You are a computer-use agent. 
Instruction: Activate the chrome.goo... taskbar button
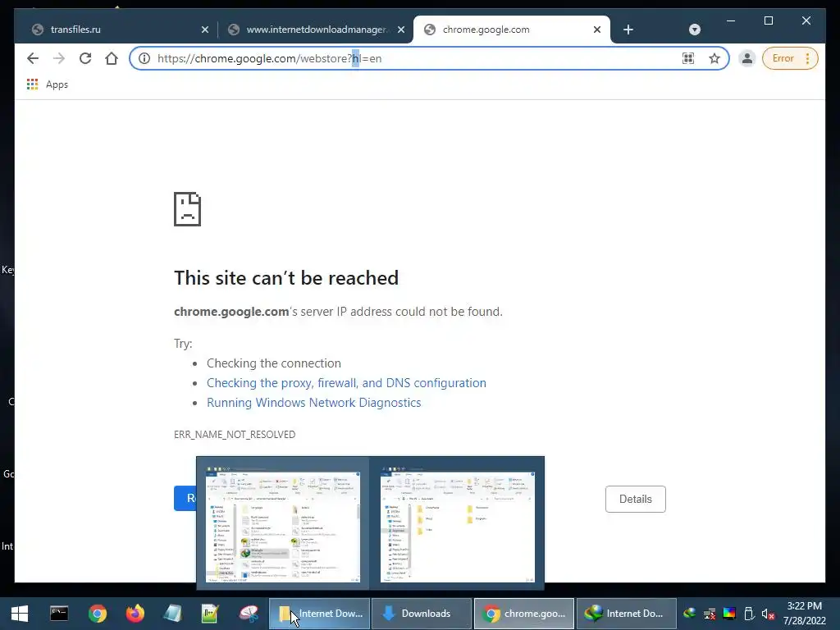(524, 614)
